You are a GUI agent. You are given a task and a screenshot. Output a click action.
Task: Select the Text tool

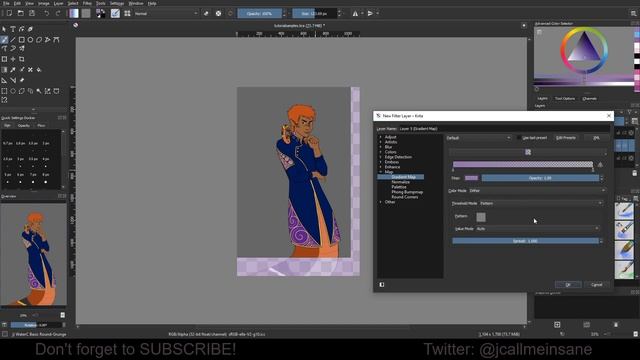pos(13,29)
